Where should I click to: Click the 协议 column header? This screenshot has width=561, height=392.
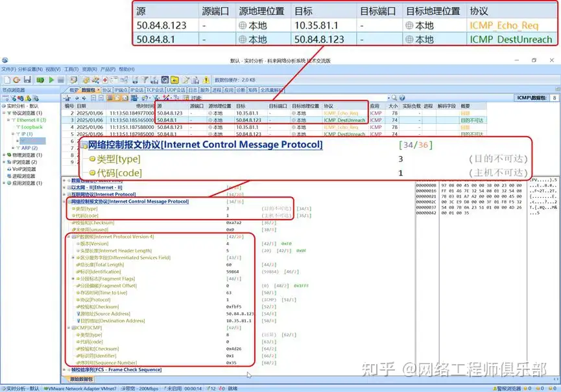click(x=328, y=106)
